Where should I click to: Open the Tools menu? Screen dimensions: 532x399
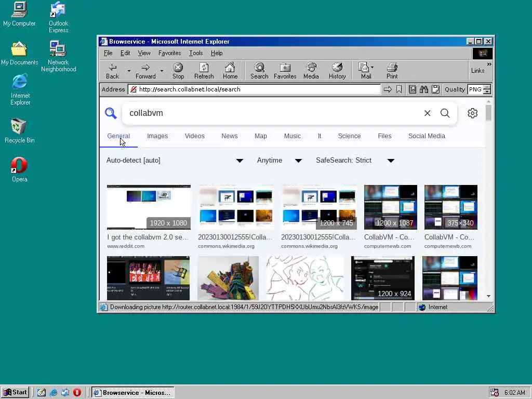(196, 53)
